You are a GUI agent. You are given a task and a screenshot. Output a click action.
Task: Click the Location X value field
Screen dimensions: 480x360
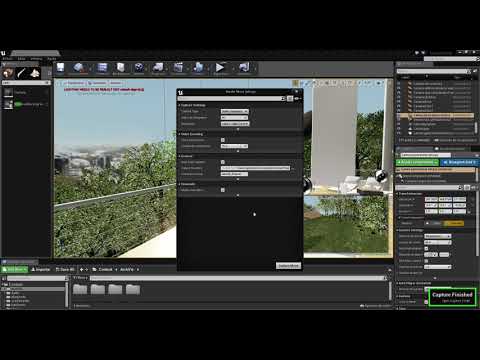tap(431, 199)
